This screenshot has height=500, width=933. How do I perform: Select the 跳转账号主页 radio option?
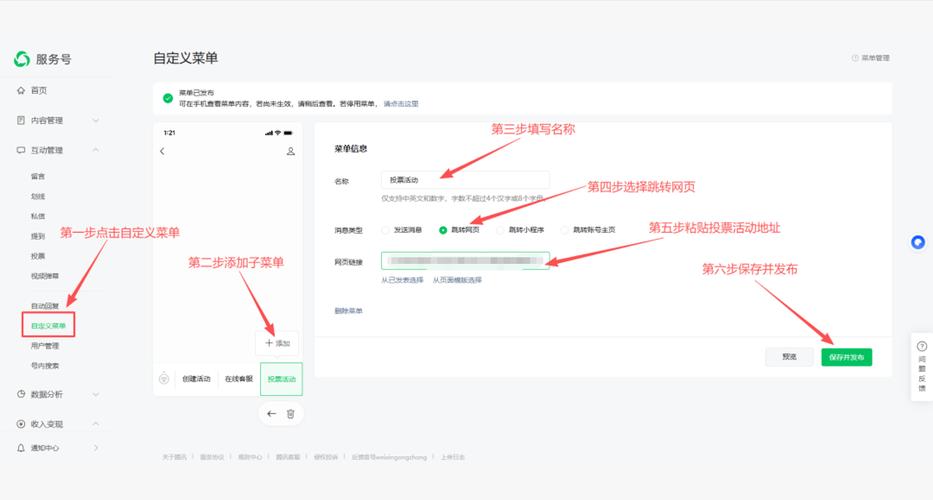(x=564, y=230)
